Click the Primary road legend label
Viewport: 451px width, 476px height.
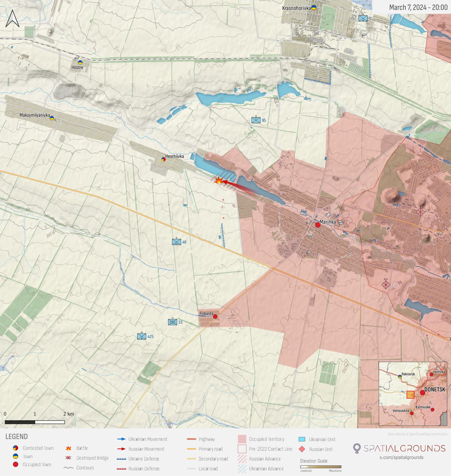point(210,449)
